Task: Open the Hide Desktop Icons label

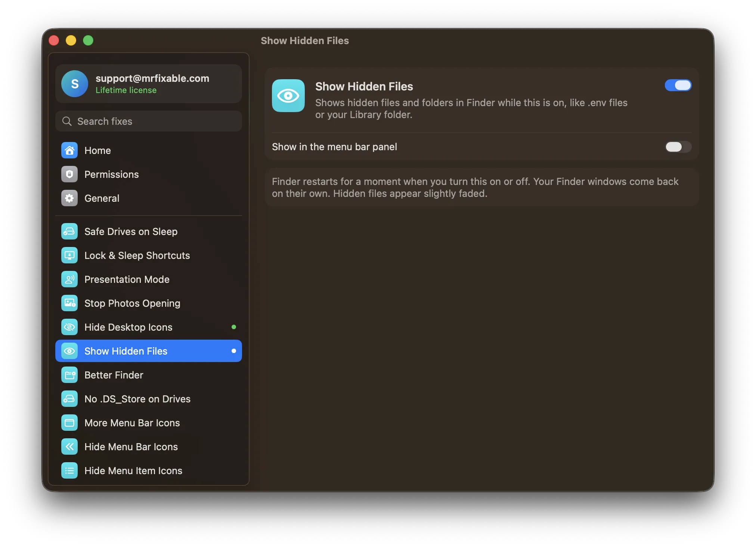Action: (x=128, y=327)
